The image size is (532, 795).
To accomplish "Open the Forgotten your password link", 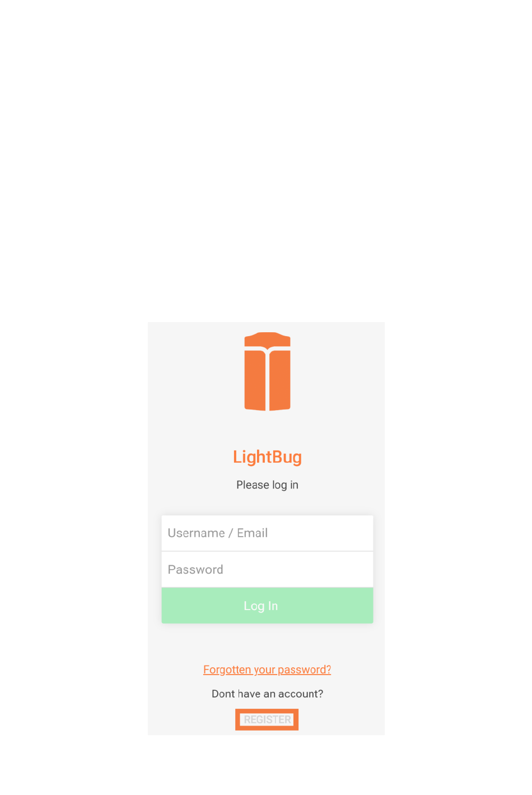I will click(x=267, y=670).
